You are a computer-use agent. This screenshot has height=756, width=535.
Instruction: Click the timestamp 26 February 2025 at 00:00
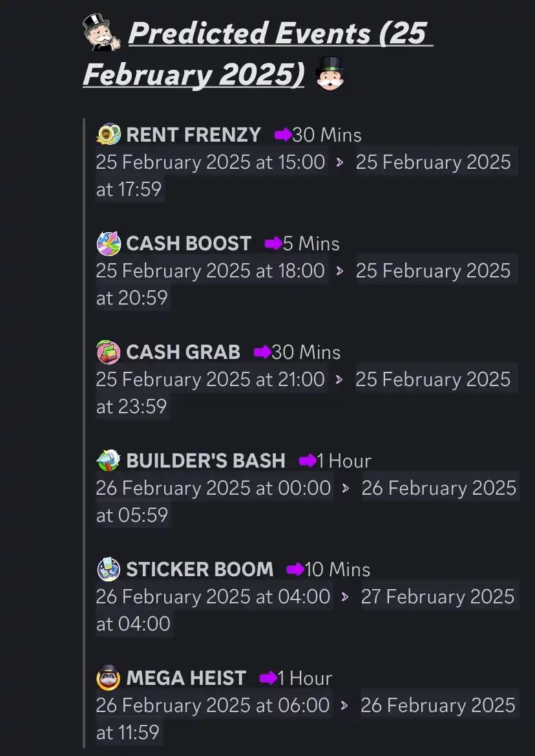click(x=213, y=488)
